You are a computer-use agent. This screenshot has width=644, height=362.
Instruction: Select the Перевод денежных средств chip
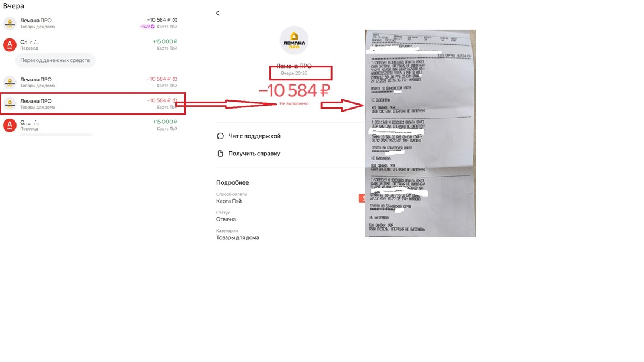click(x=55, y=60)
